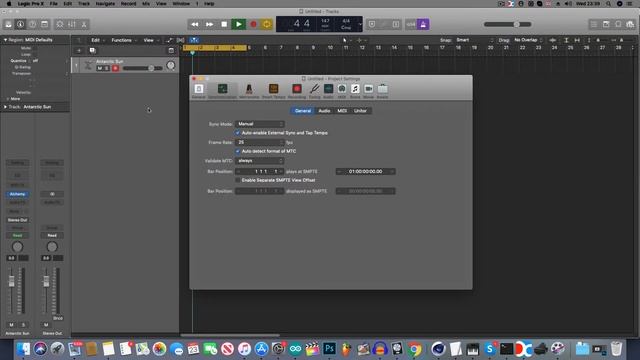The height and width of the screenshot is (360, 640).
Task: Mute the Antarctic Sun track header
Action: tap(100, 68)
